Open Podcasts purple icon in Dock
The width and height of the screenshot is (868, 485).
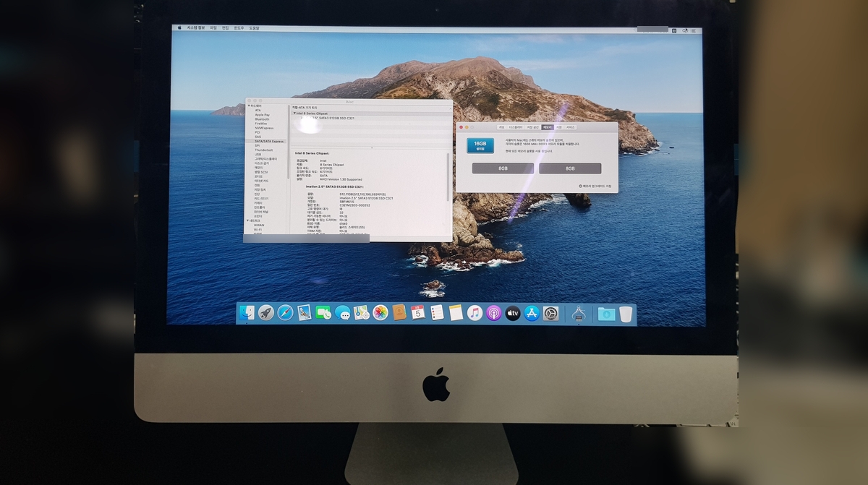click(494, 313)
